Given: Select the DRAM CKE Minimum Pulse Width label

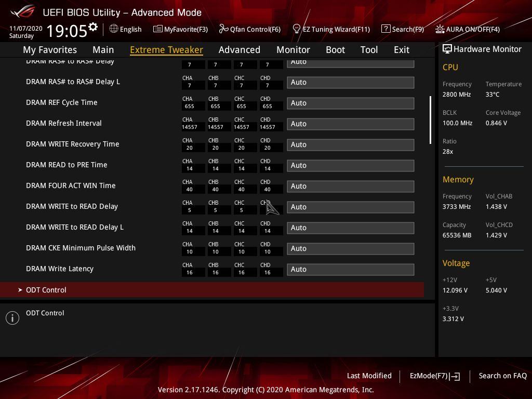Looking at the screenshot, I should click(x=81, y=248).
